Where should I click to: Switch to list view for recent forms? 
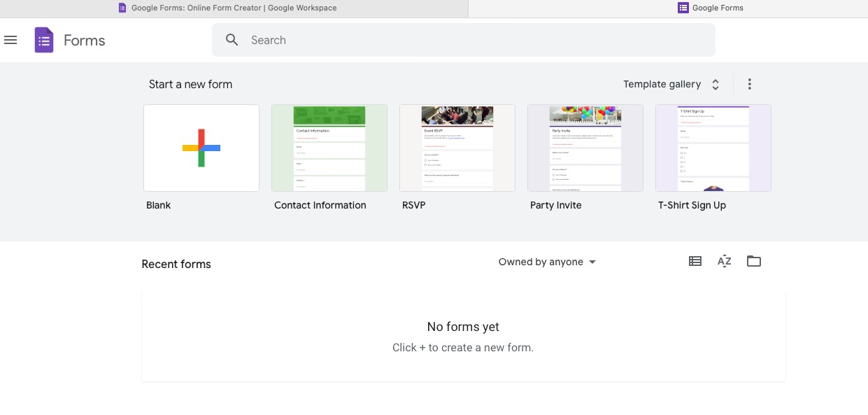tap(695, 260)
